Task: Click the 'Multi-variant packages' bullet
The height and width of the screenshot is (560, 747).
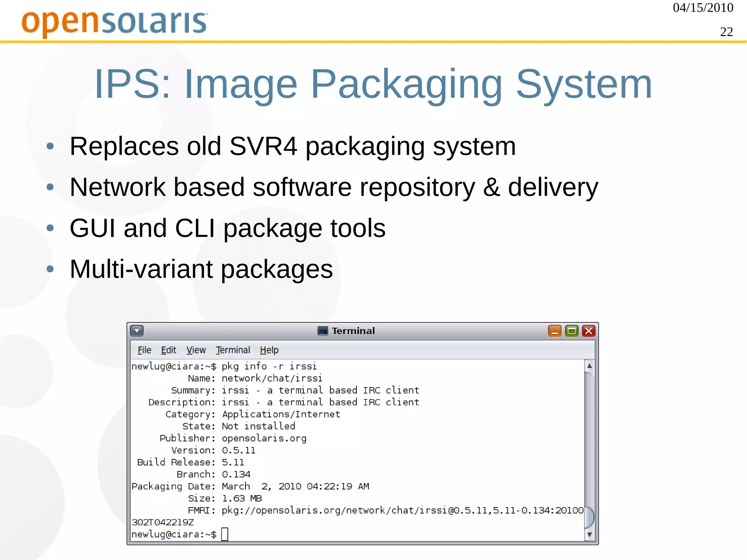Action: [x=201, y=269]
